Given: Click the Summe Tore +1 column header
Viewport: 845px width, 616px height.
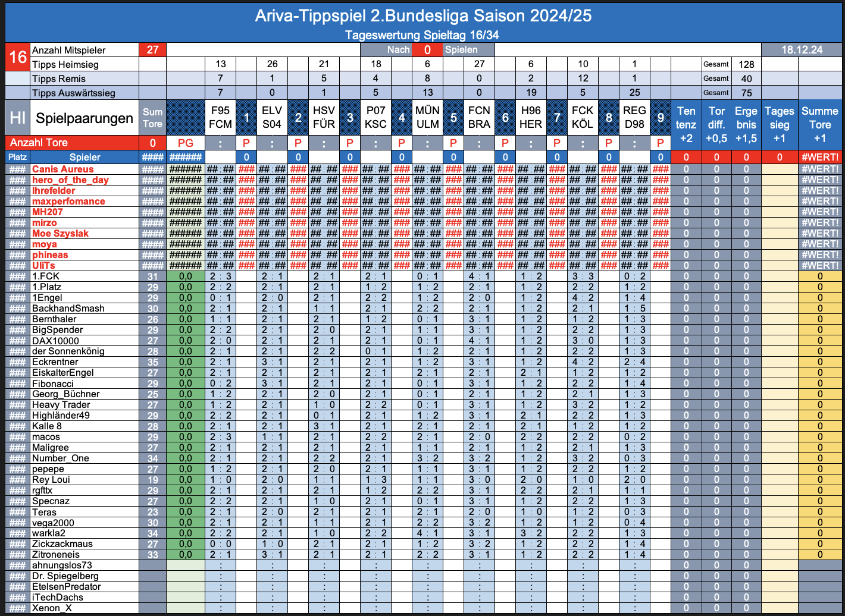Looking at the screenshot, I should coord(820,124).
